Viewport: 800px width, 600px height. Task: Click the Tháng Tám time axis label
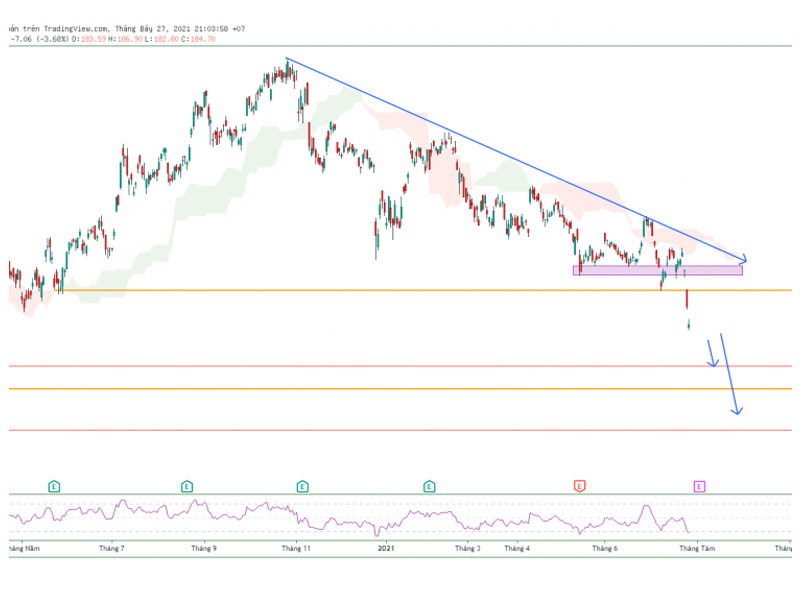coord(697,548)
